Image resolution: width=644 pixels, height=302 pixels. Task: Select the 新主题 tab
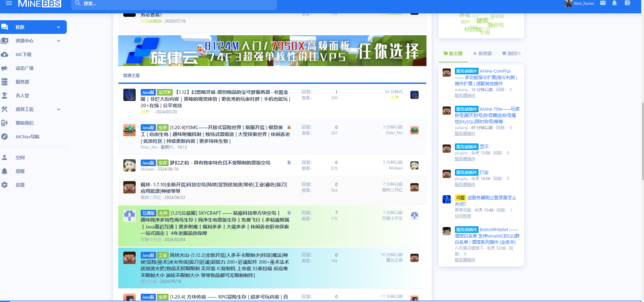click(453, 53)
